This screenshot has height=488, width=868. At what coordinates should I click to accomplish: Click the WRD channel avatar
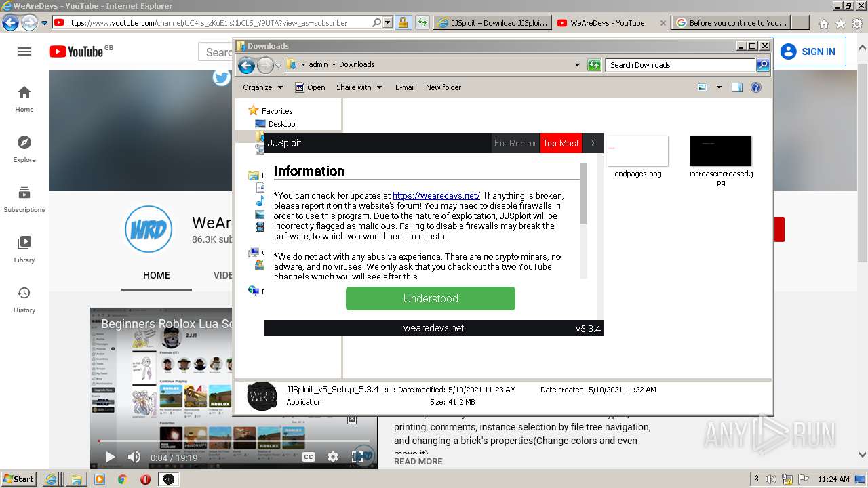149,229
